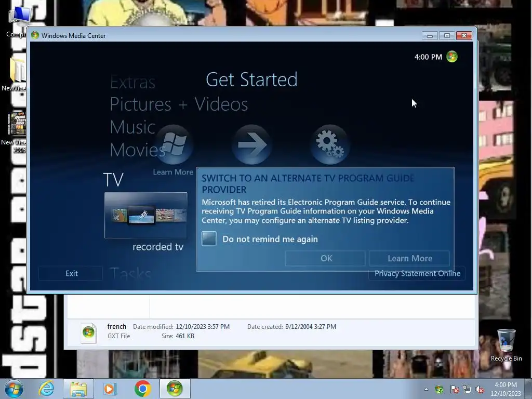532x399 pixels.
Task: Click the muted volume tray icon
Action: (480, 389)
